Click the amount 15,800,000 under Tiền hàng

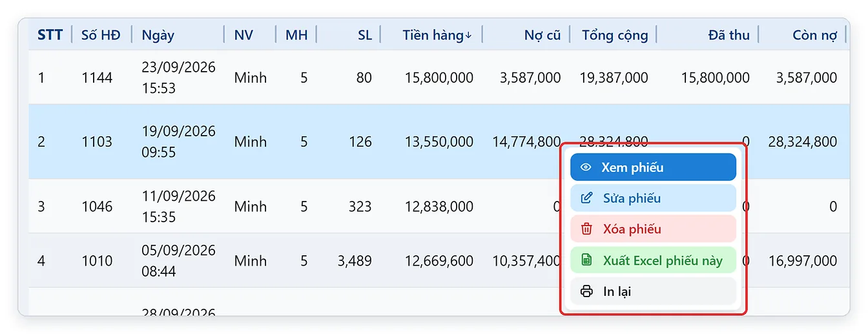pyautogui.click(x=439, y=78)
